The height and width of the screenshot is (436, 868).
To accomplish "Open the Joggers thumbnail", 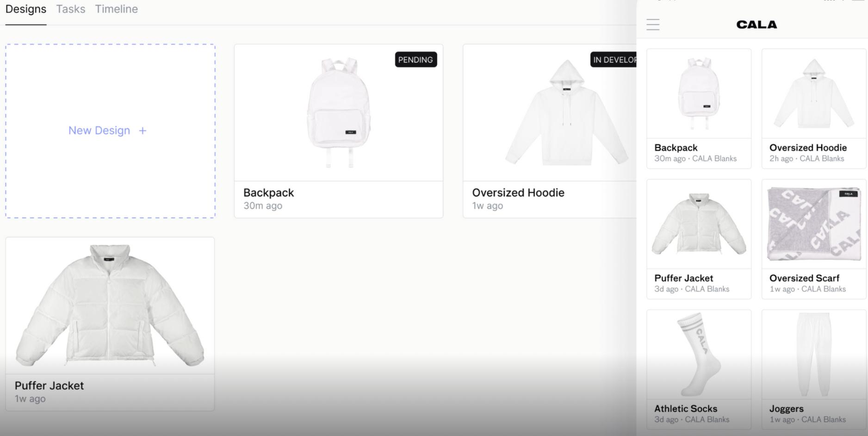I will [x=814, y=355].
